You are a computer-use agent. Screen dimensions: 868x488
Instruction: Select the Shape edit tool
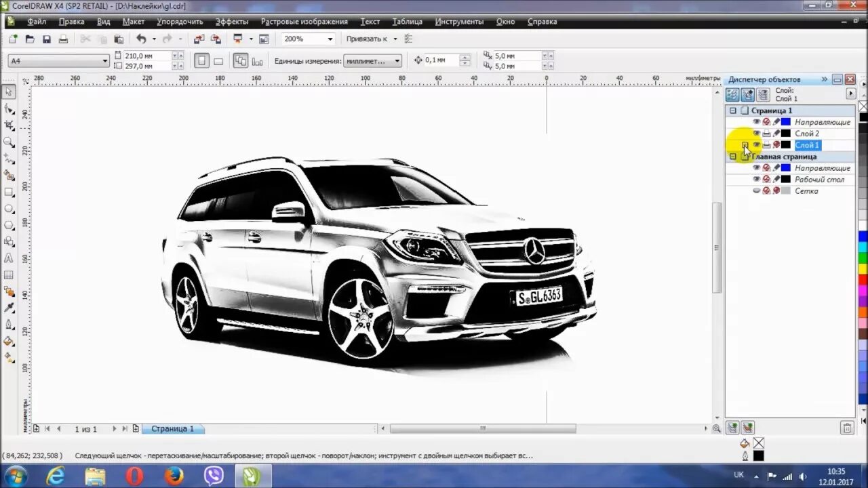9,109
